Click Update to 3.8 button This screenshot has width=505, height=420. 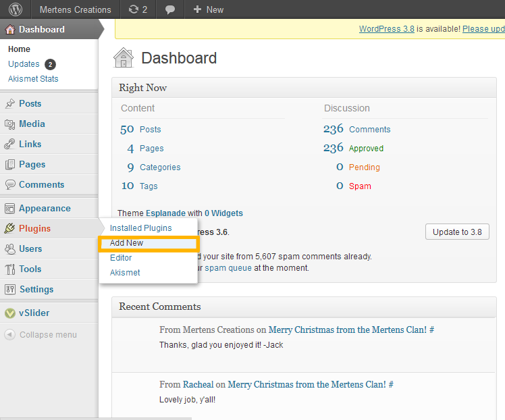457,232
